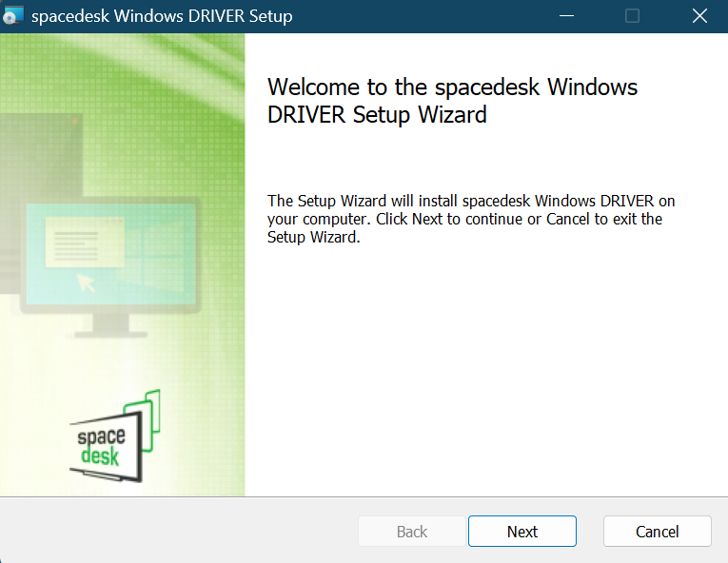Cancel the spacedesk driver setup

[x=657, y=531]
